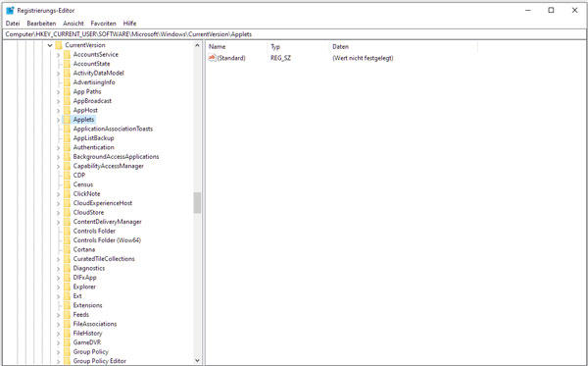This screenshot has width=588, height=366.
Task: Open the Ansicht menu
Action: point(73,24)
